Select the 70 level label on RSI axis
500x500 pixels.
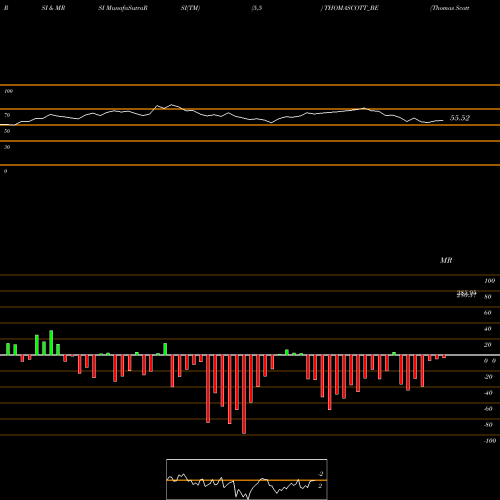pos(7,115)
